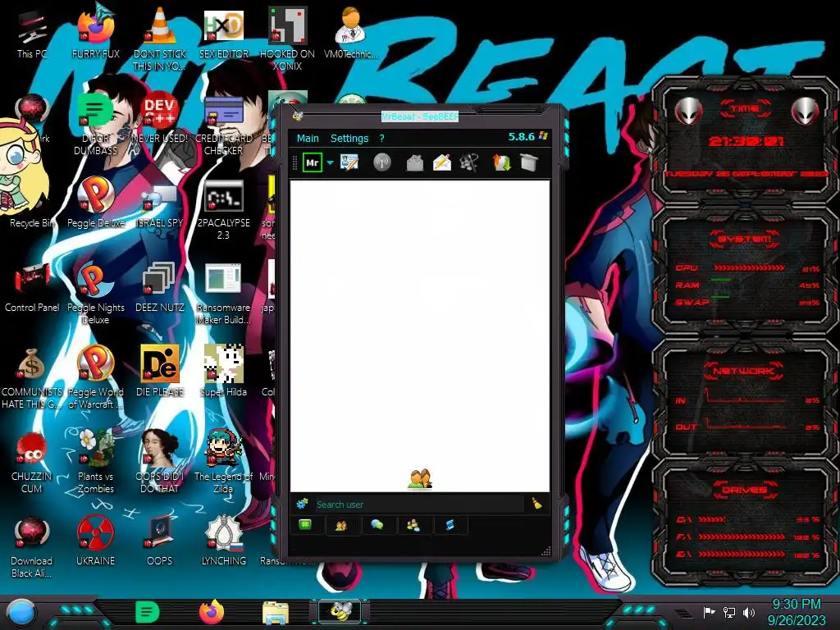Viewport: 840px width, 630px height.
Task: Select the Plants vs Zombies desktop icon
Action: 95,462
